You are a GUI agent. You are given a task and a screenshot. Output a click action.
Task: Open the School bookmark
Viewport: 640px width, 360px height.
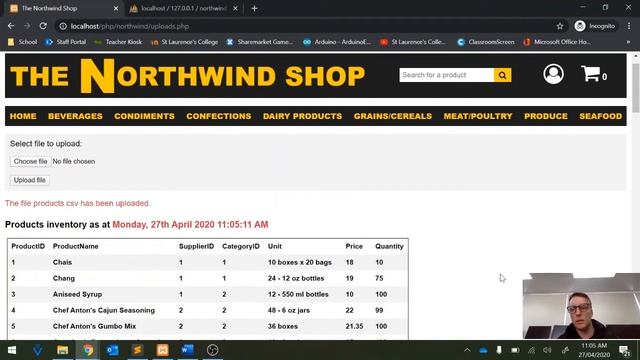click(23, 42)
